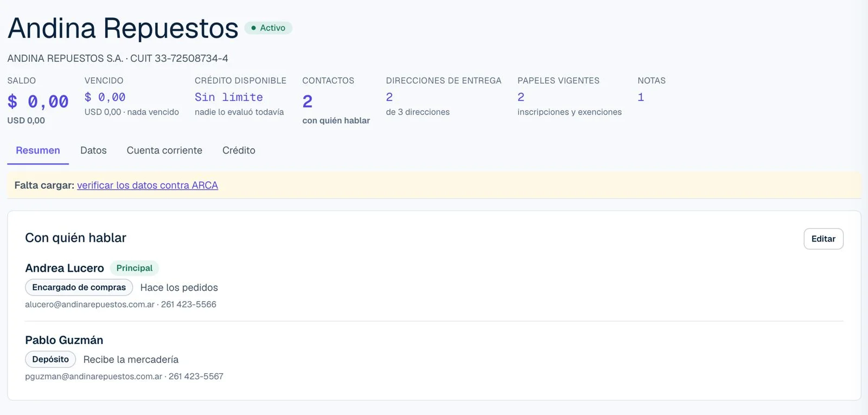Go to the Cuenta corriente tab
The width and height of the screenshot is (868, 415).
pos(164,150)
